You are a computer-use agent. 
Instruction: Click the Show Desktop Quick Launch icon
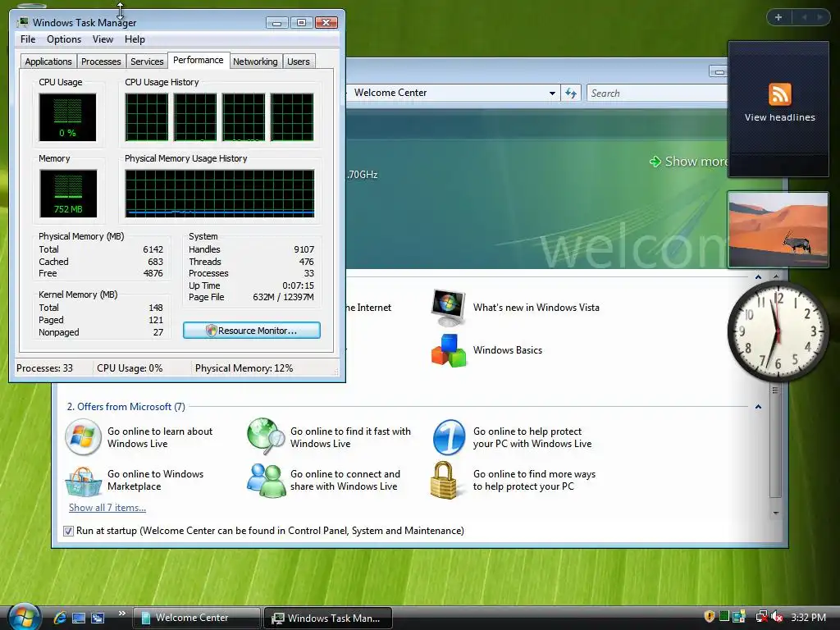tap(79, 618)
